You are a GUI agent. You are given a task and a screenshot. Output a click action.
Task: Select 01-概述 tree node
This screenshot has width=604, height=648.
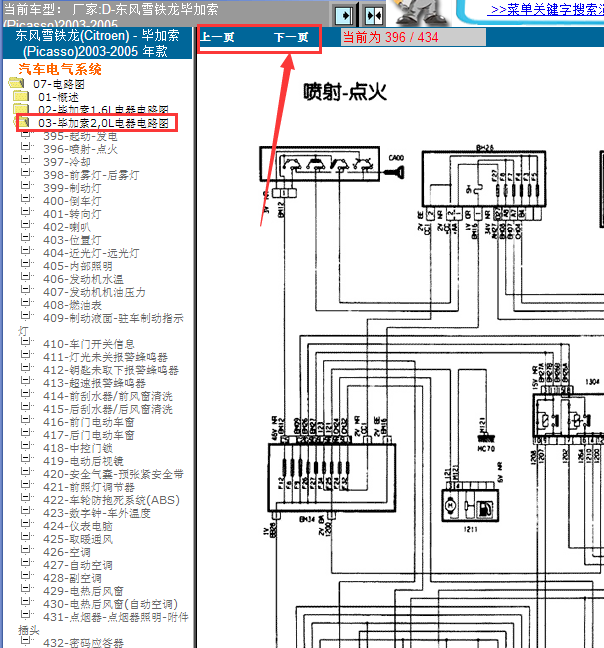tap(58, 98)
